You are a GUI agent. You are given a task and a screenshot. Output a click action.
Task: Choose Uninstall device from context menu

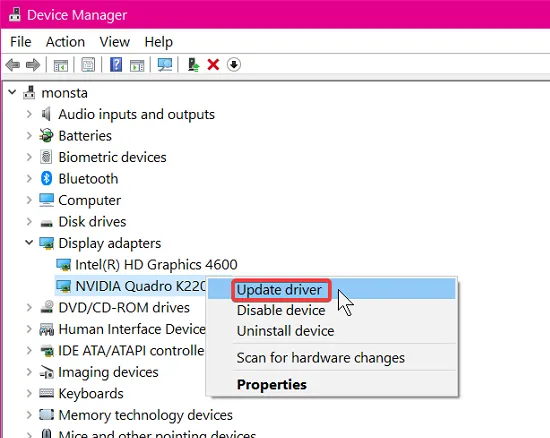[x=332, y=331]
